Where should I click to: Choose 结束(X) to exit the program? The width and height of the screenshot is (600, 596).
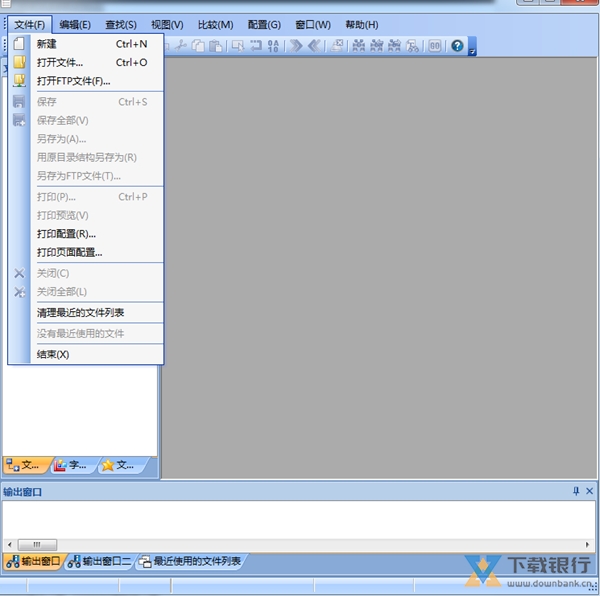[x=86, y=354]
